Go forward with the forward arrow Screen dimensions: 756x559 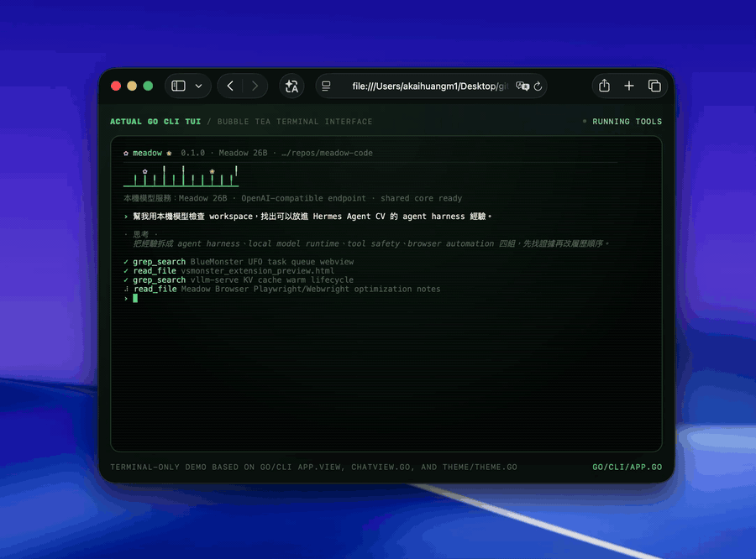(255, 86)
